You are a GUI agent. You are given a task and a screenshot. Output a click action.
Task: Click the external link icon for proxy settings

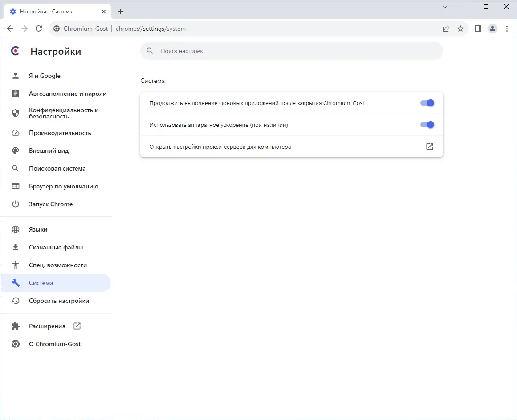[x=429, y=147]
